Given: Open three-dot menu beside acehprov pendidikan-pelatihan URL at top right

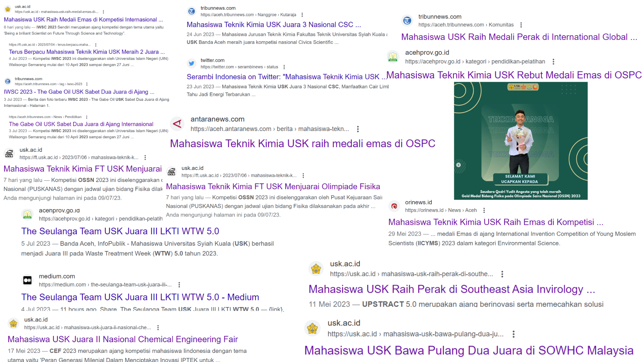Looking at the screenshot, I should (553, 62).
